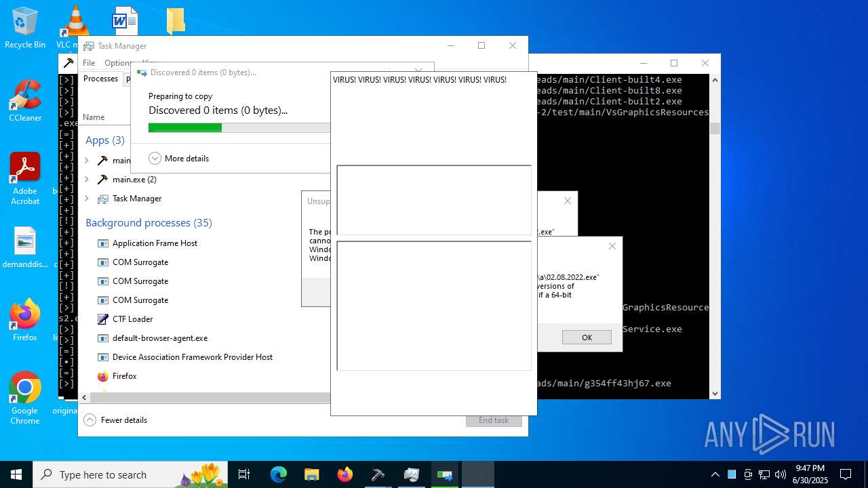Screen dimensions: 868x488
Task: Click lower text box in VIRUS window
Action: (x=434, y=306)
